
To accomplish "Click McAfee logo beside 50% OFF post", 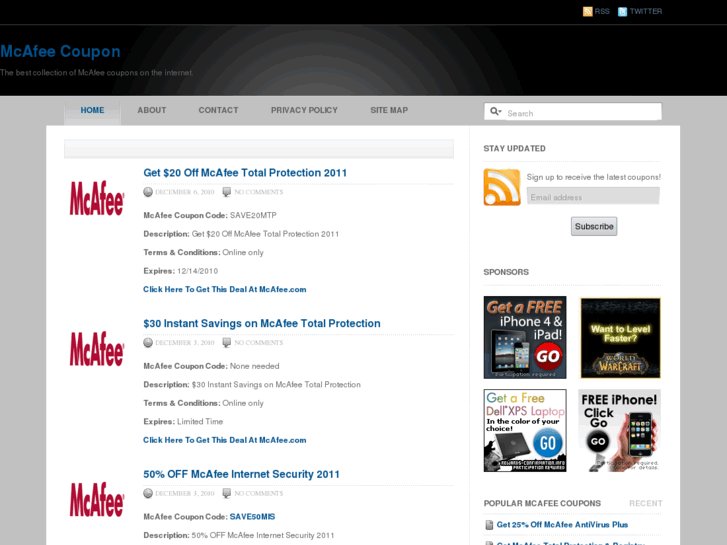I will 97,500.
